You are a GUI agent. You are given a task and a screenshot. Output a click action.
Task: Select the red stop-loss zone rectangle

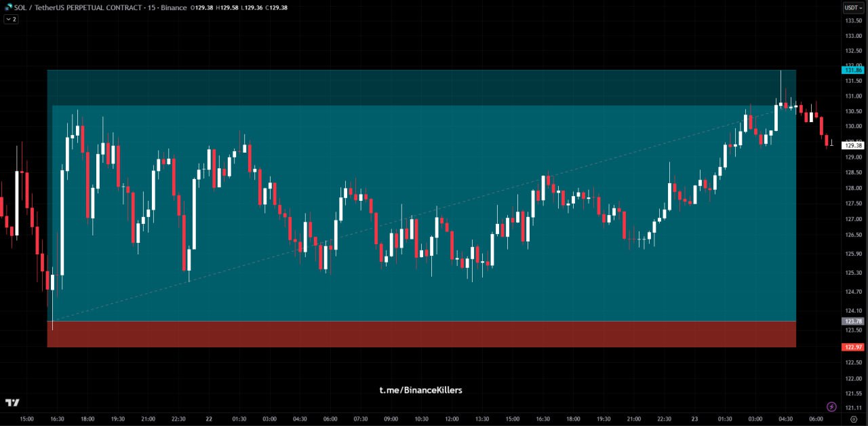[420, 334]
